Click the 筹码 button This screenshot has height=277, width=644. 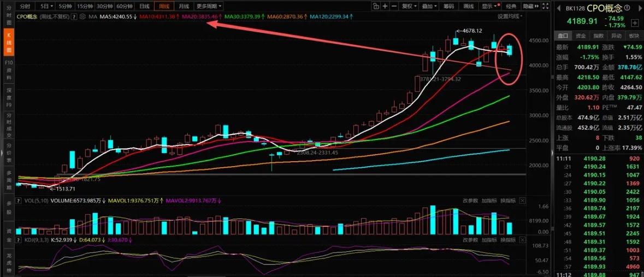449,6
